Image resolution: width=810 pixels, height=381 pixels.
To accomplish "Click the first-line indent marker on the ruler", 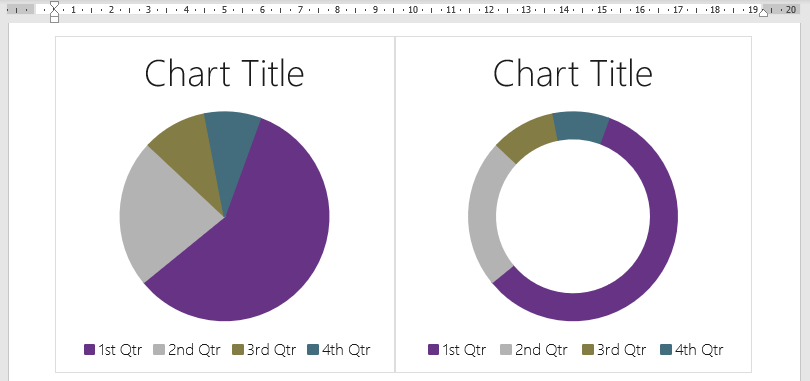I will point(54,5).
